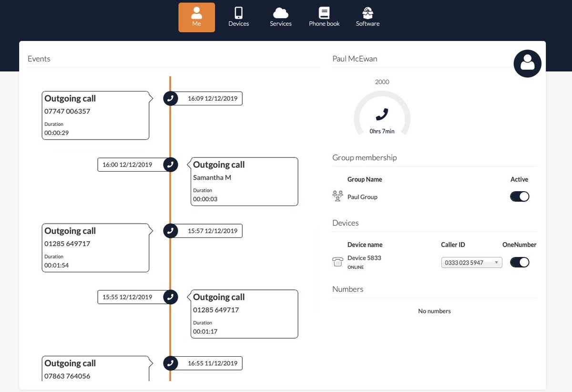The image size is (572, 392).
Task: Click the 01285 649717 call record
Action: (95, 248)
